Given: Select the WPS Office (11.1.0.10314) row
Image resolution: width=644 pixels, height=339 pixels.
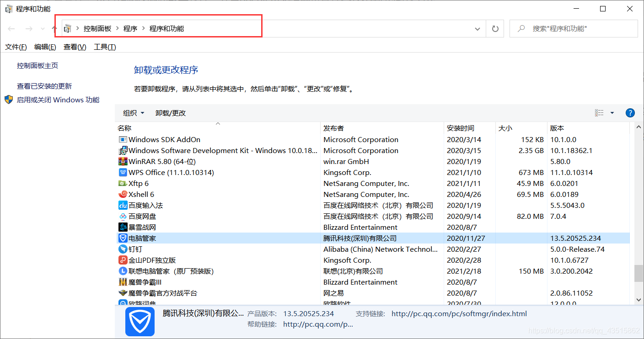Looking at the screenshot, I should coord(372,172).
